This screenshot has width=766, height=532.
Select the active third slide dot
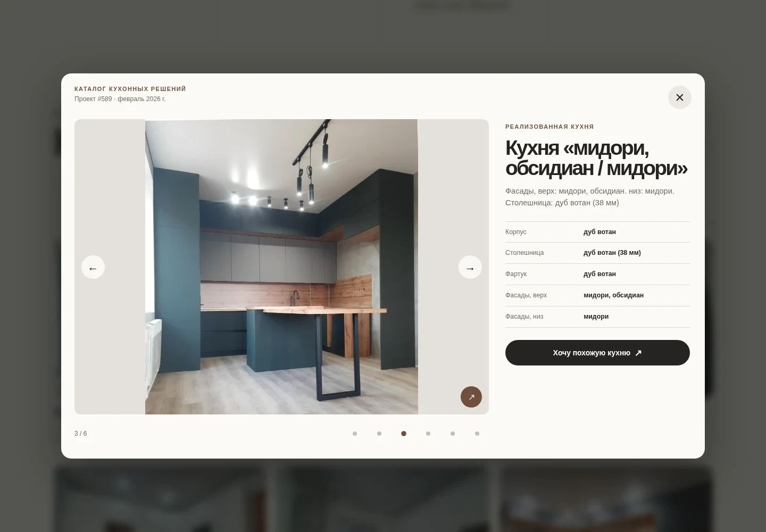click(x=404, y=434)
